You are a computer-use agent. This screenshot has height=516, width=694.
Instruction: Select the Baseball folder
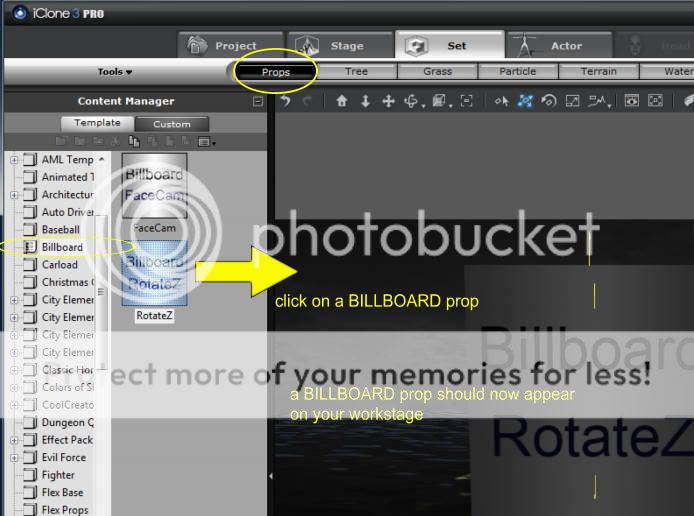[x=61, y=230]
